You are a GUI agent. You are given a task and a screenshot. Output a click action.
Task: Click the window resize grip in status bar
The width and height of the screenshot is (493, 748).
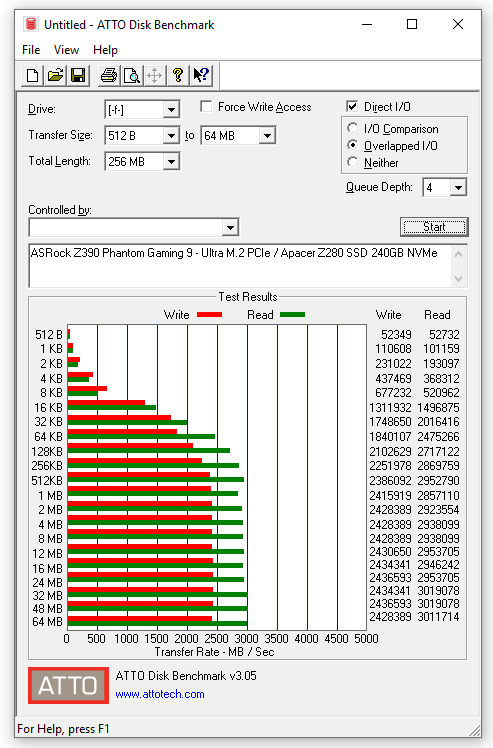tap(474, 730)
